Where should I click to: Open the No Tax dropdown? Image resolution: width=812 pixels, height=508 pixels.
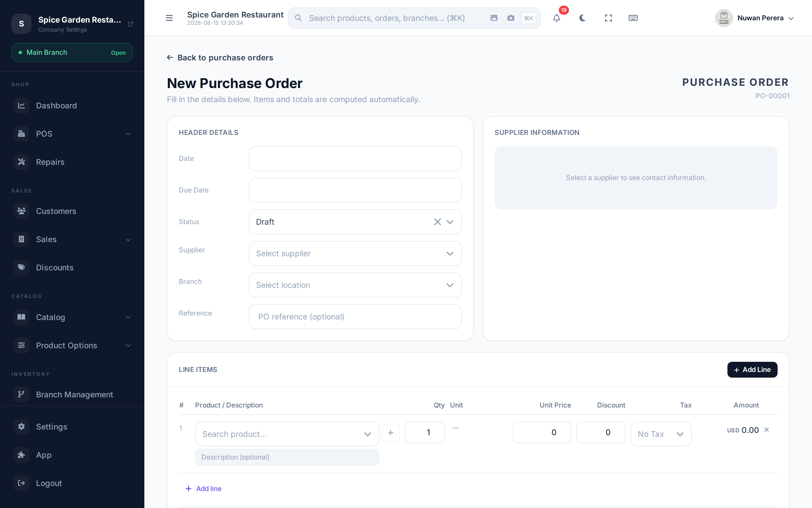(x=661, y=434)
